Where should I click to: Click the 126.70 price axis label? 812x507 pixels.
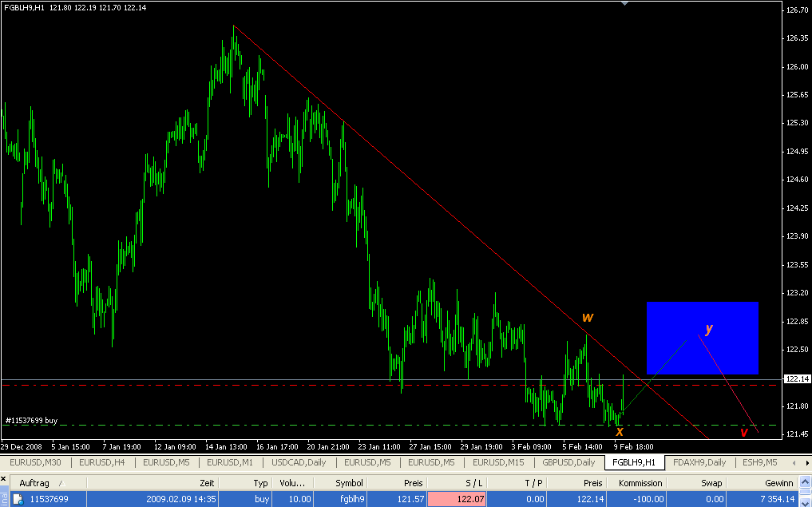tap(798, 10)
